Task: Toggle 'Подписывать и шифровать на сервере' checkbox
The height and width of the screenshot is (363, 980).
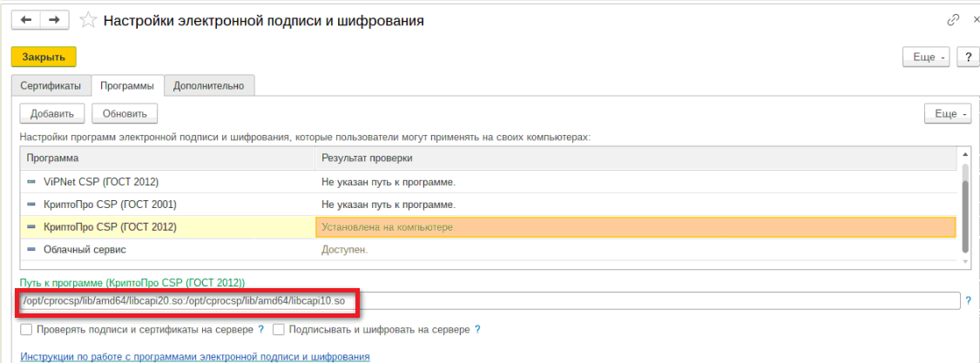Action: click(x=279, y=330)
